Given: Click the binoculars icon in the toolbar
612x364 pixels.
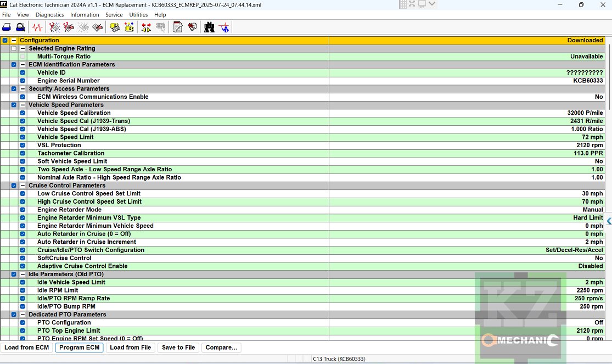Looking at the screenshot, I should [x=209, y=27].
